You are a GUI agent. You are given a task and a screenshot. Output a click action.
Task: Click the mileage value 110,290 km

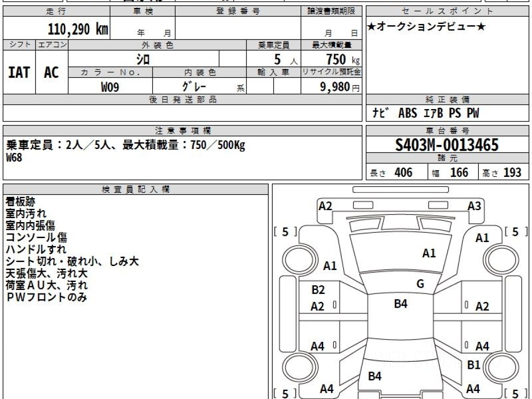point(78,29)
